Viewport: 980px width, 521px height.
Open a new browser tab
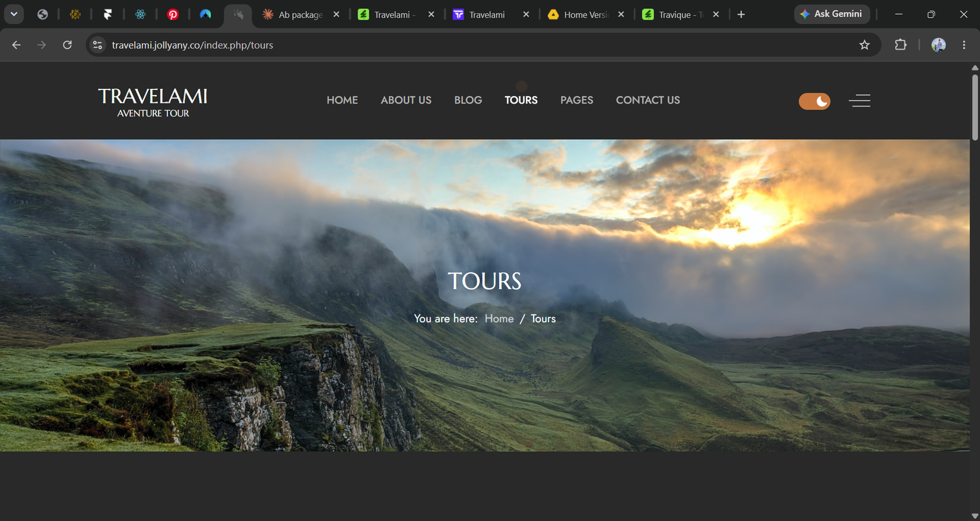(741, 14)
